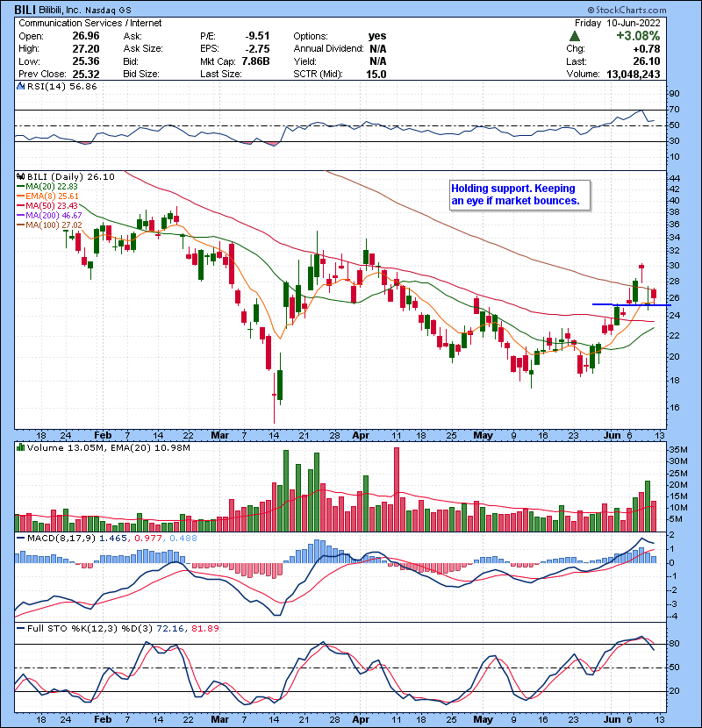Select the MA(50) 23.43 legend entry
The height and width of the screenshot is (728, 702).
48,205
